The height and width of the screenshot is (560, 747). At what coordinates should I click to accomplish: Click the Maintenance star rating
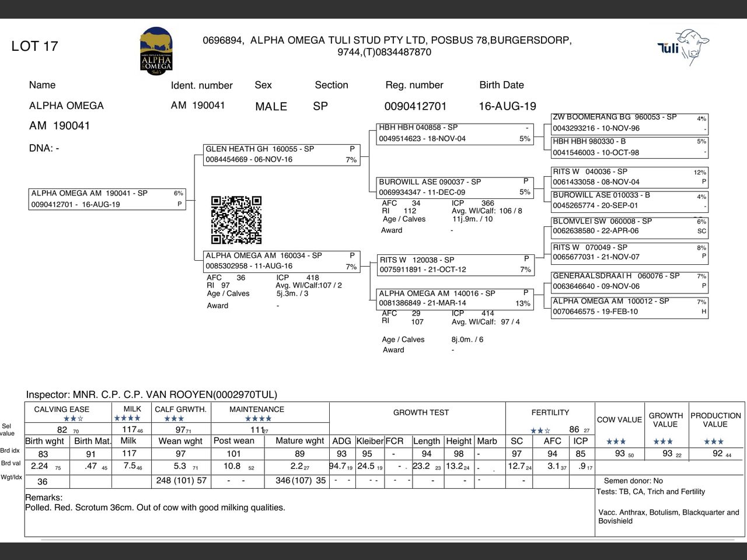257,418
